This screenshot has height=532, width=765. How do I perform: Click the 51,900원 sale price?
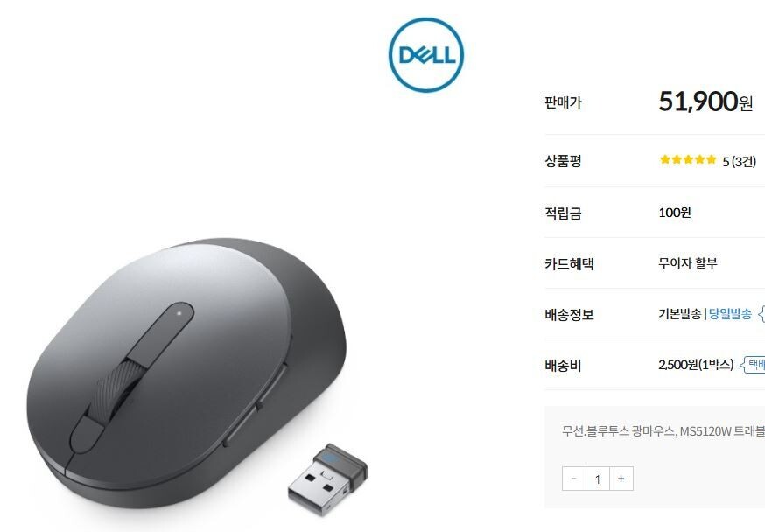[705, 101]
